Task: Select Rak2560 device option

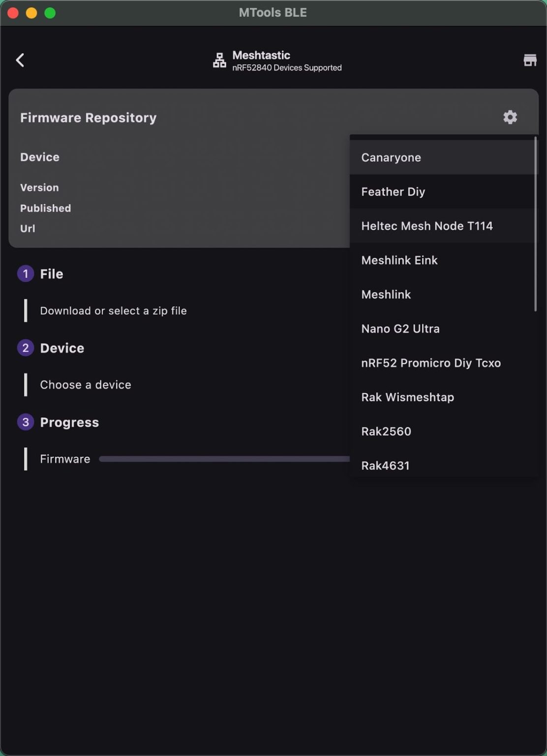Action: point(386,432)
